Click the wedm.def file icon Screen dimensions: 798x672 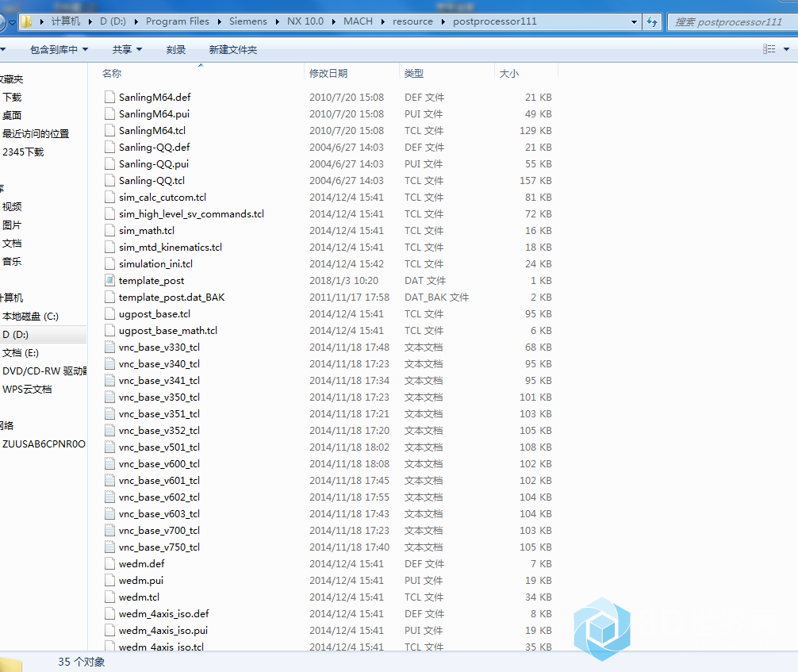coord(109,563)
